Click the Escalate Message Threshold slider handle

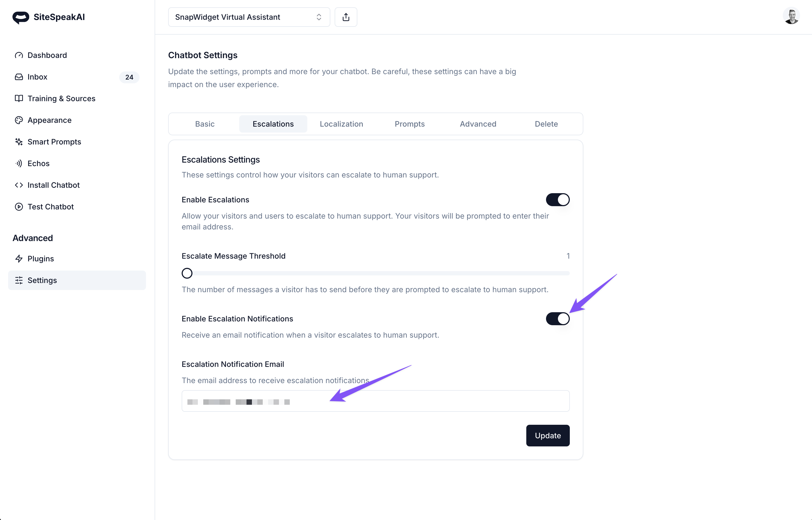[x=187, y=273]
